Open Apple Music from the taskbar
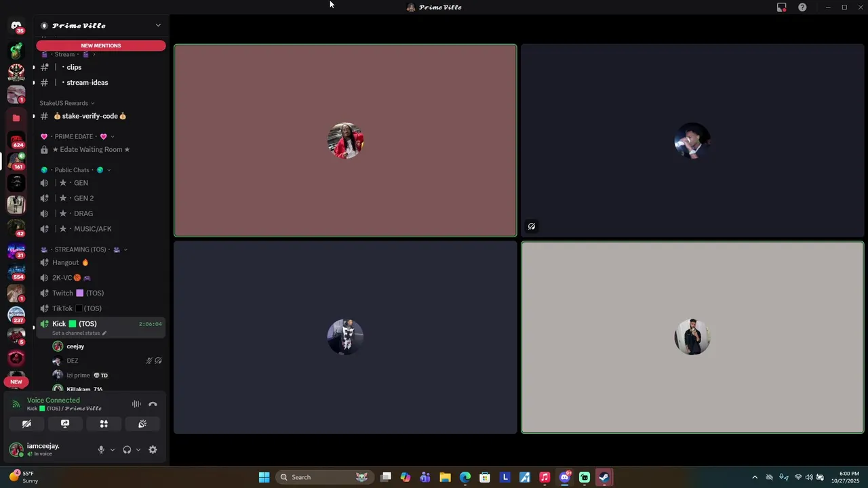 click(545, 477)
